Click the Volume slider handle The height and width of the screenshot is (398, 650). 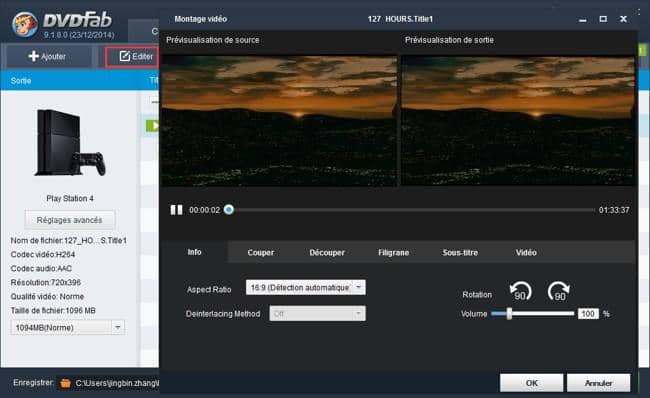click(x=509, y=313)
